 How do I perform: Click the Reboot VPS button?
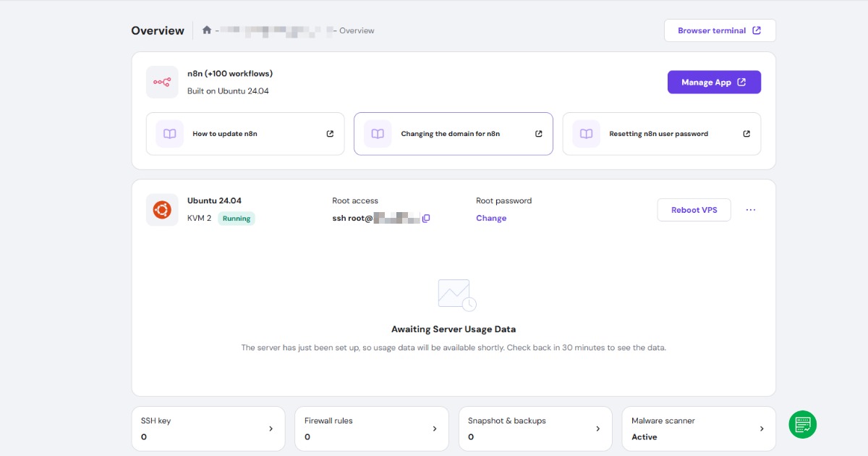click(x=693, y=209)
